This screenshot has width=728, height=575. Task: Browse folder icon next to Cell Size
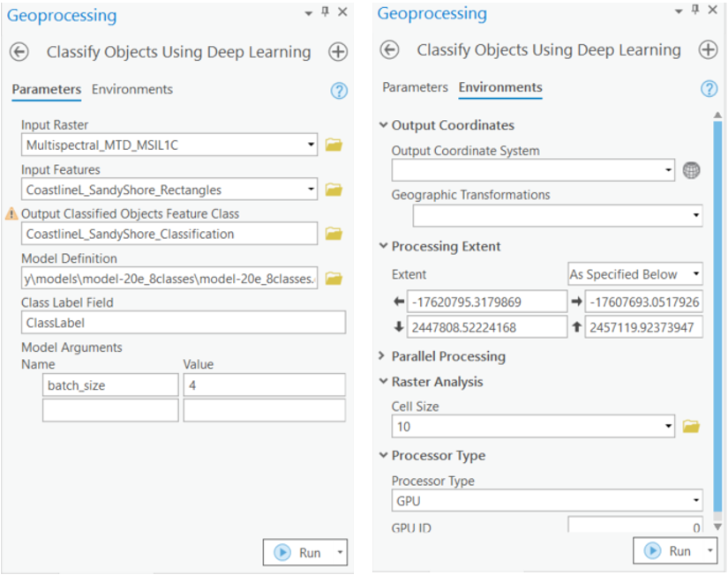[x=691, y=427]
